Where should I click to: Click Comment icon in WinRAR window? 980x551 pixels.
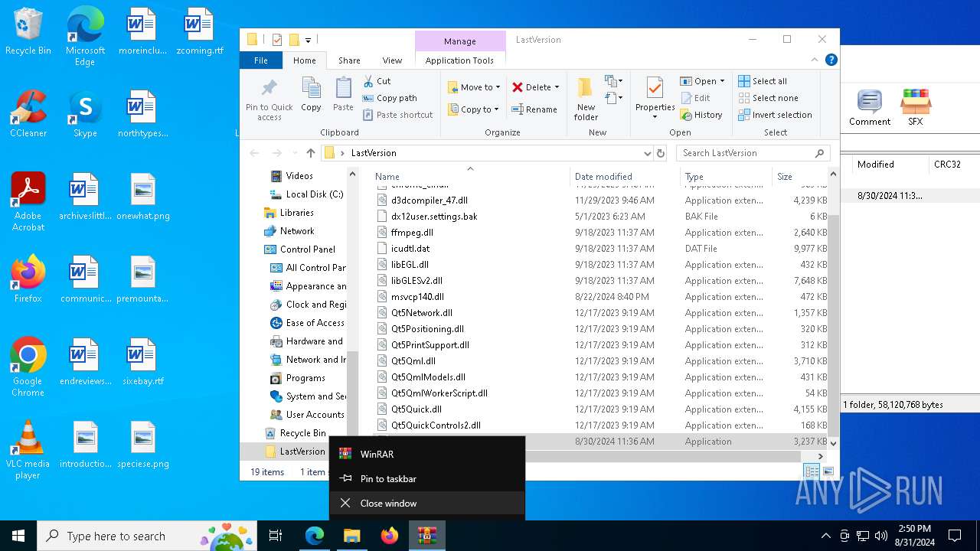[x=870, y=107]
